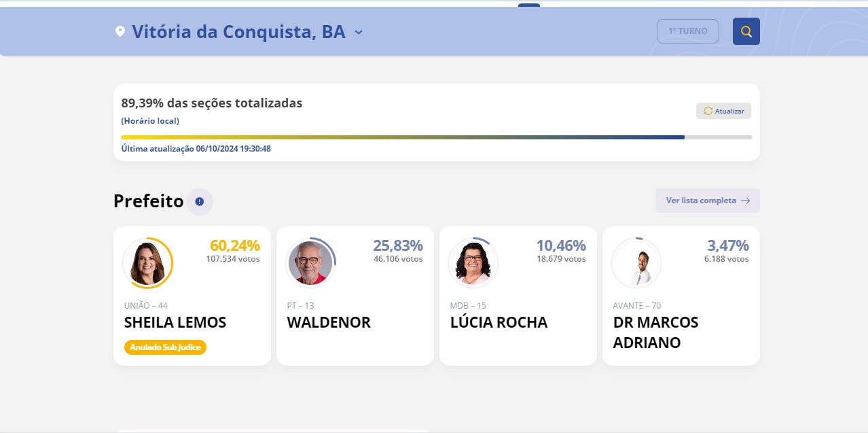Image resolution: width=868 pixels, height=433 pixels.
Task: Select the 1º Turno round button
Action: [x=688, y=31]
